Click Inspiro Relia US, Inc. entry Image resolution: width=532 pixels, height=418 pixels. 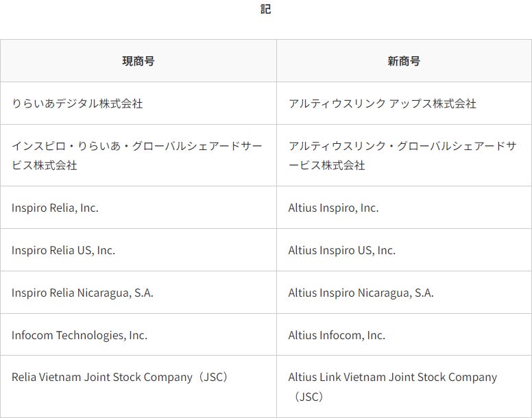[x=63, y=250]
